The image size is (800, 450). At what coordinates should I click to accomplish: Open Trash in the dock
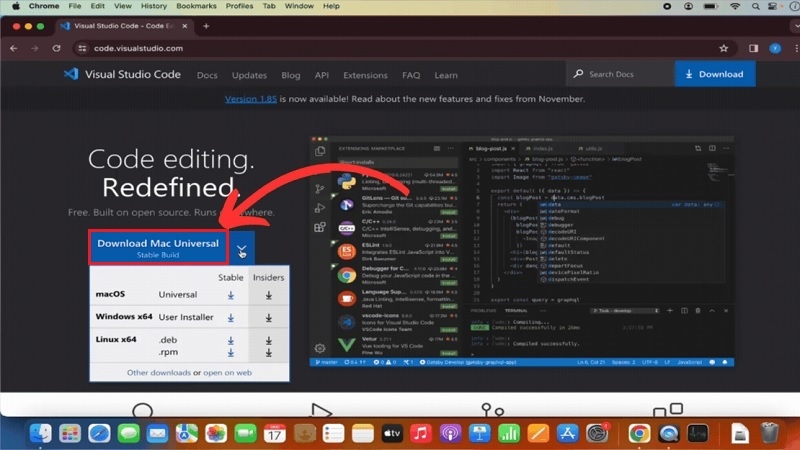[769, 433]
